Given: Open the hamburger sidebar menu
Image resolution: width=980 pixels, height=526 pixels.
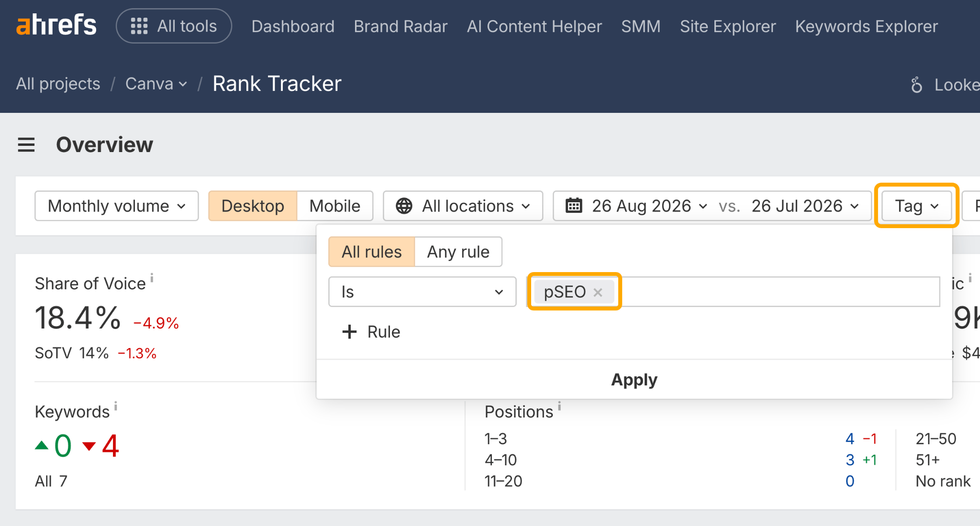Looking at the screenshot, I should 26,144.
